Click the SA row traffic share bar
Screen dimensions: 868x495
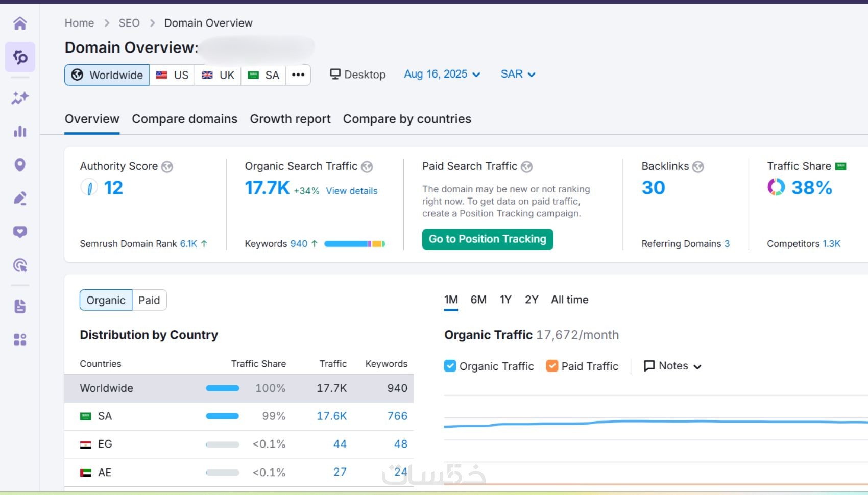223,416
